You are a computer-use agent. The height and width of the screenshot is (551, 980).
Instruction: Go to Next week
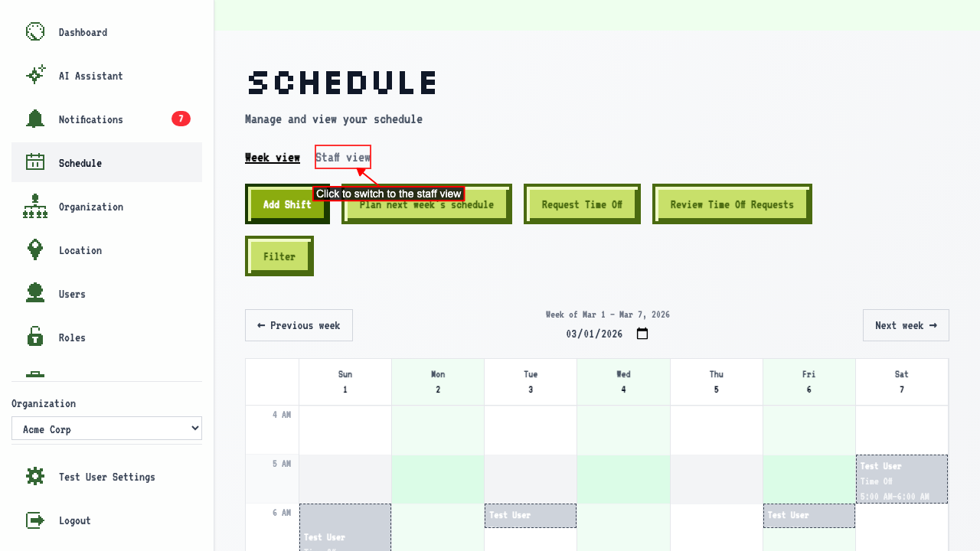[x=906, y=325]
